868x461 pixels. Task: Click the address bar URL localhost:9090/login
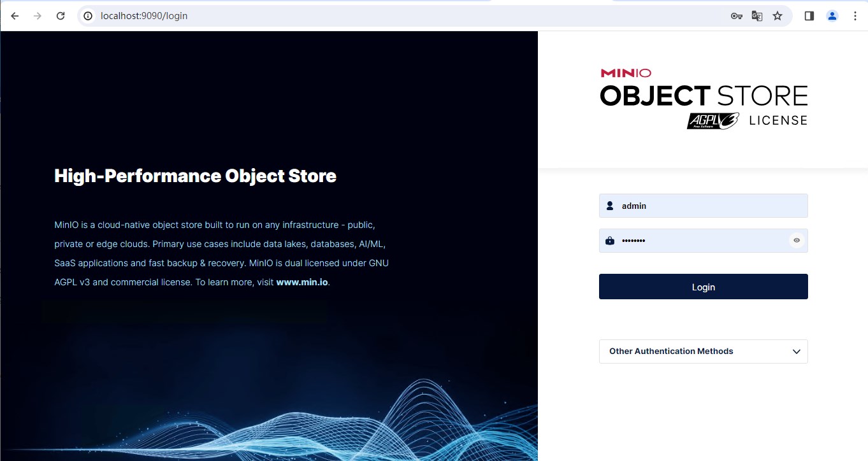click(x=144, y=16)
